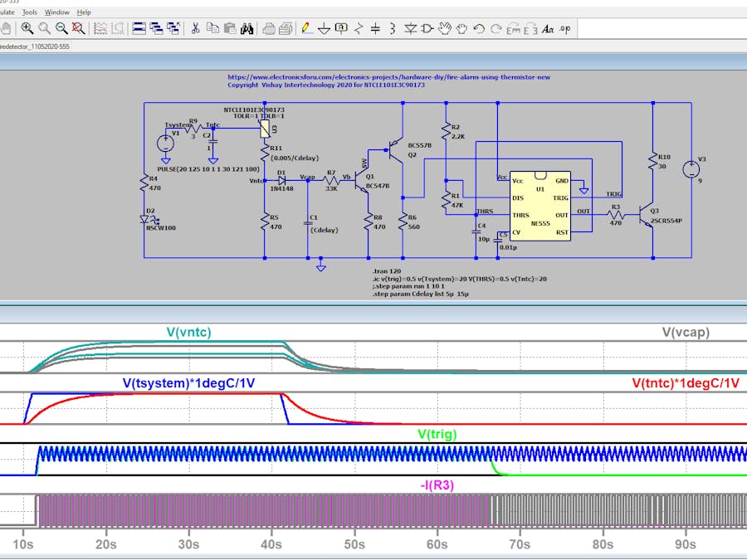Viewport: 747px width, 560px height.
Task: Pick the Capacitor placement tool
Action: [x=375, y=28]
